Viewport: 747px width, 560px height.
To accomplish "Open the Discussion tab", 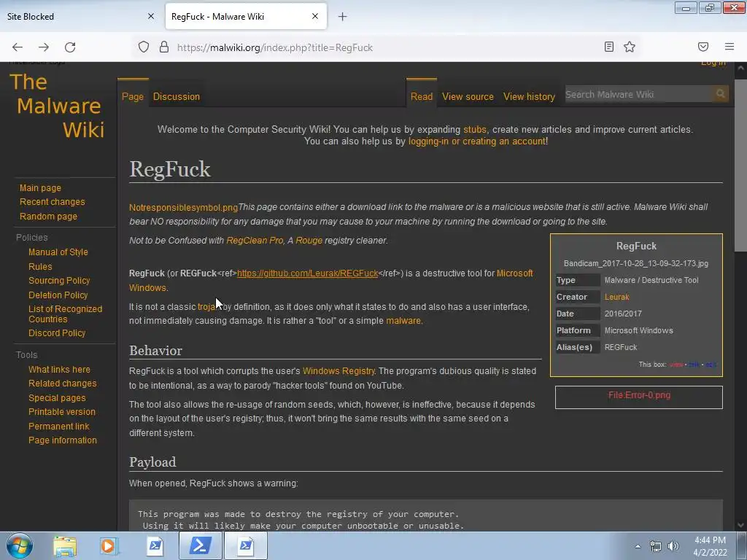I will 177,97.
